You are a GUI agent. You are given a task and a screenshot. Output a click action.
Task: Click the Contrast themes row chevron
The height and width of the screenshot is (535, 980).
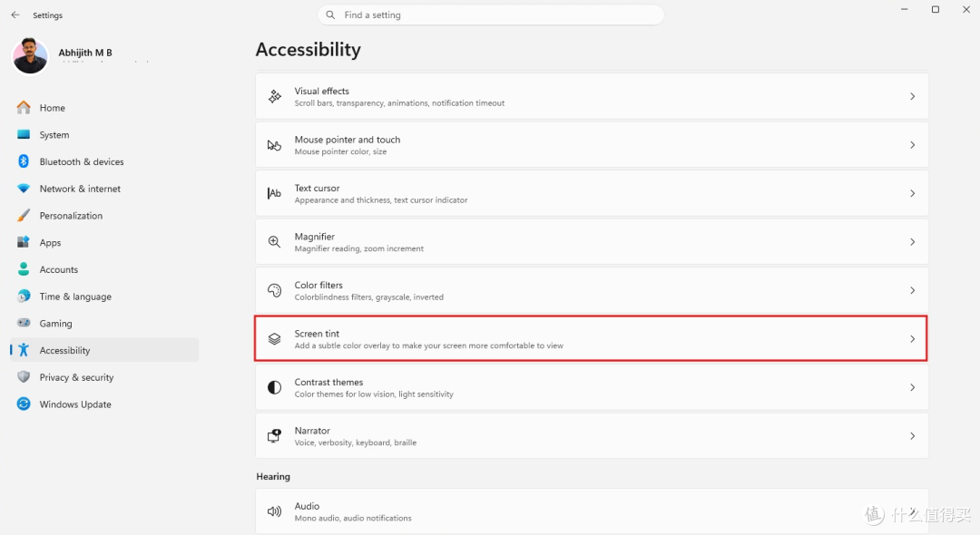913,388
